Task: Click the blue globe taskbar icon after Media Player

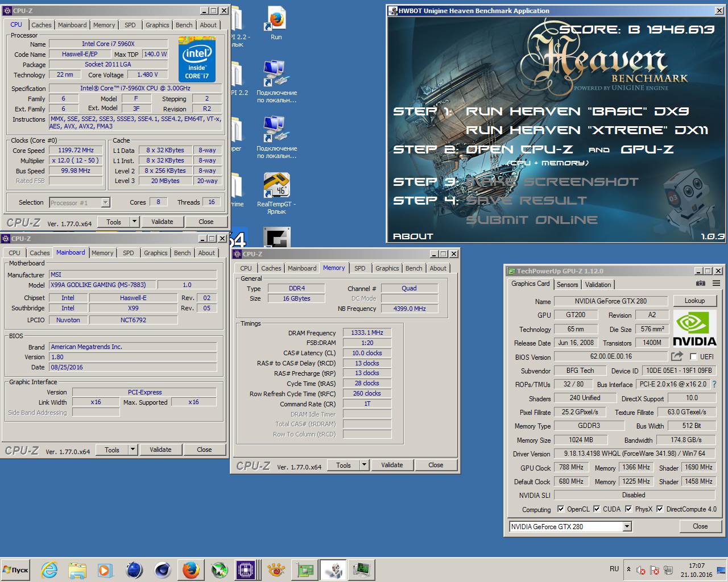Action: (x=134, y=569)
